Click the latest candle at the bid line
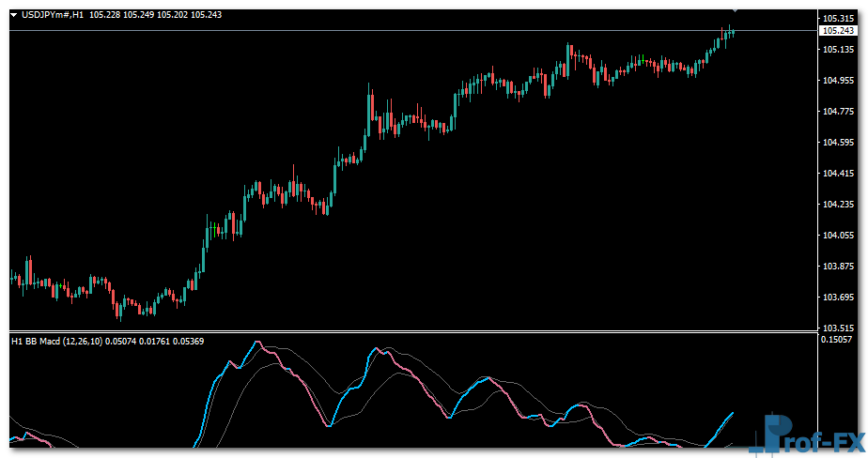Image resolution: width=868 pixels, height=458 pixels. pyautogui.click(x=731, y=33)
